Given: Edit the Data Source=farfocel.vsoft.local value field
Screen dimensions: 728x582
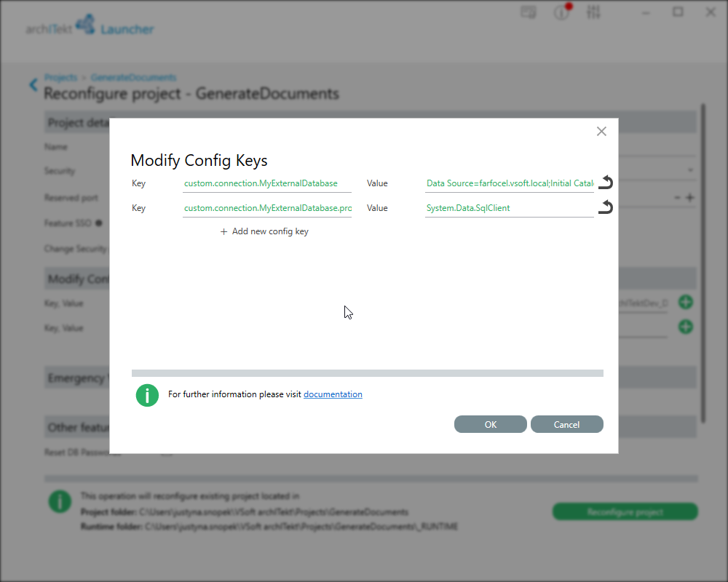Looking at the screenshot, I should click(510, 183).
